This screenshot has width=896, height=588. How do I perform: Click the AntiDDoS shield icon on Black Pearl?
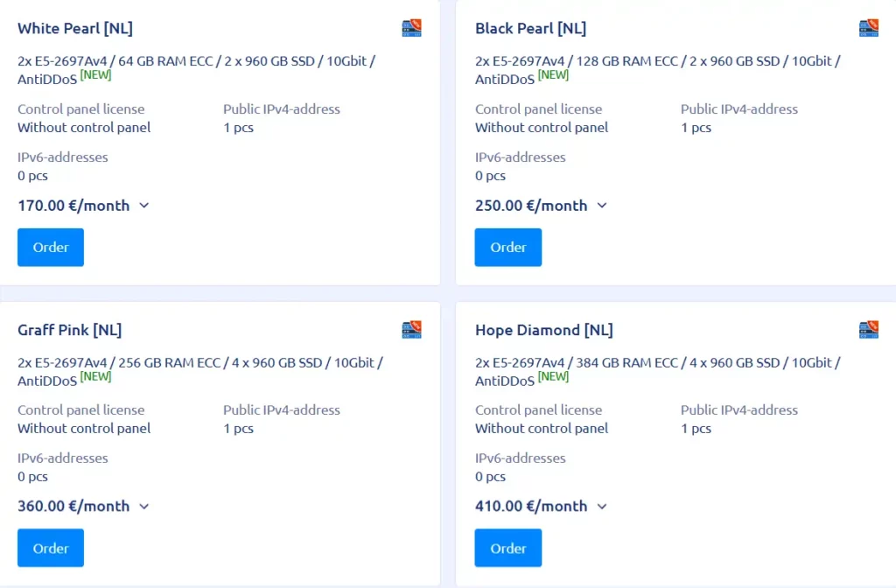click(869, 27)
